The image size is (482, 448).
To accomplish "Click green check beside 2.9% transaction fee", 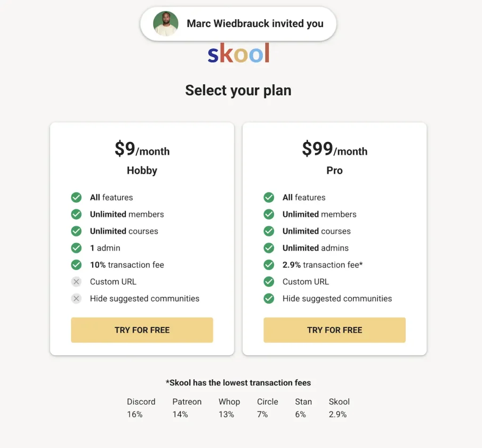I will click(269, 265).
